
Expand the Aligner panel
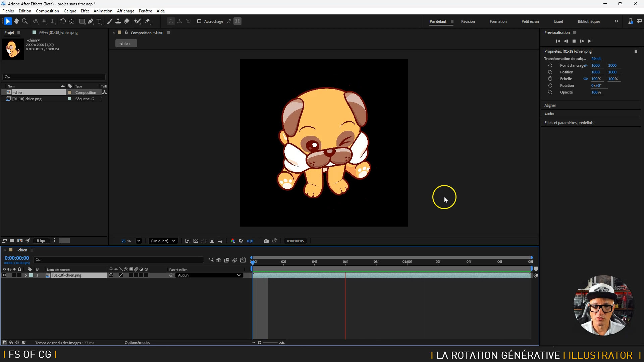click(550, 105)
